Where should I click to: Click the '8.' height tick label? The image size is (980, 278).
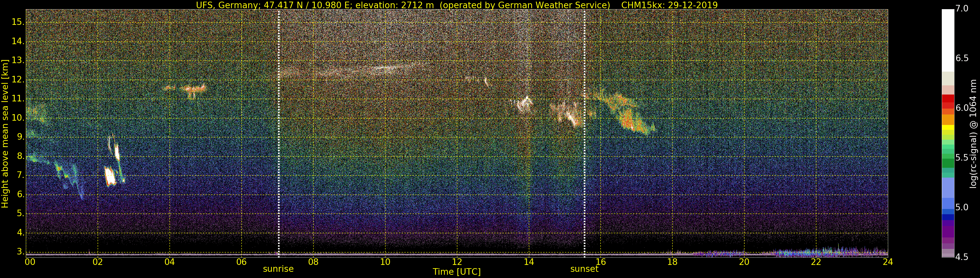pyautogui.click(x=20, y=157)
